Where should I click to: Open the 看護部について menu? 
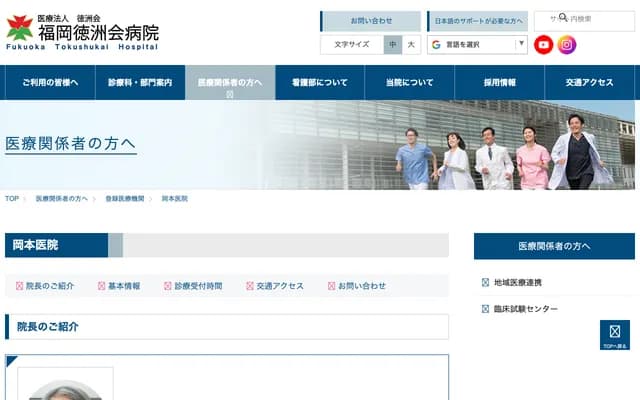[320, 82]
